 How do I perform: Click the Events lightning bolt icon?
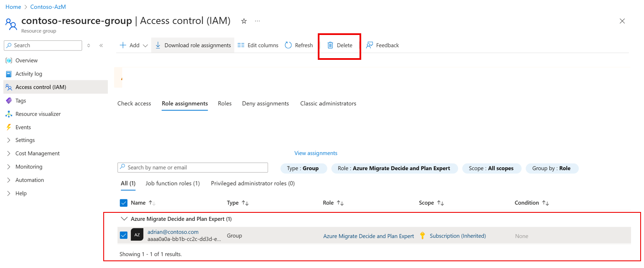(x=9, y=127)
